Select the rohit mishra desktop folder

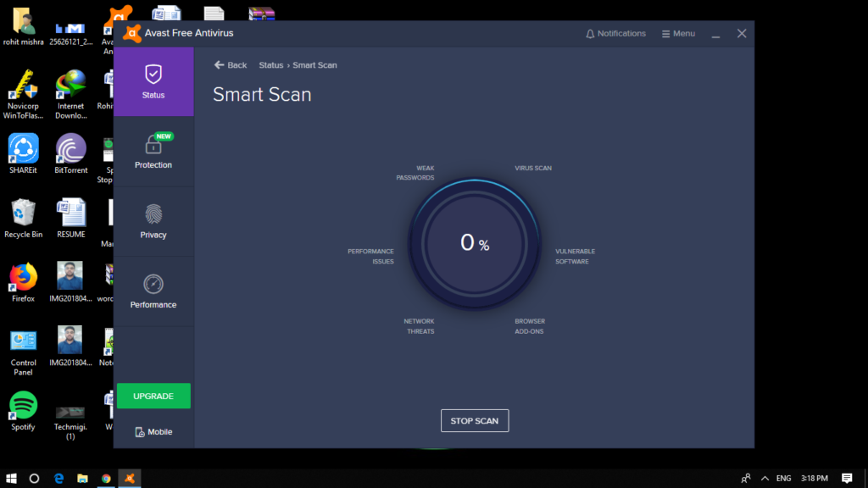point(23,26)
